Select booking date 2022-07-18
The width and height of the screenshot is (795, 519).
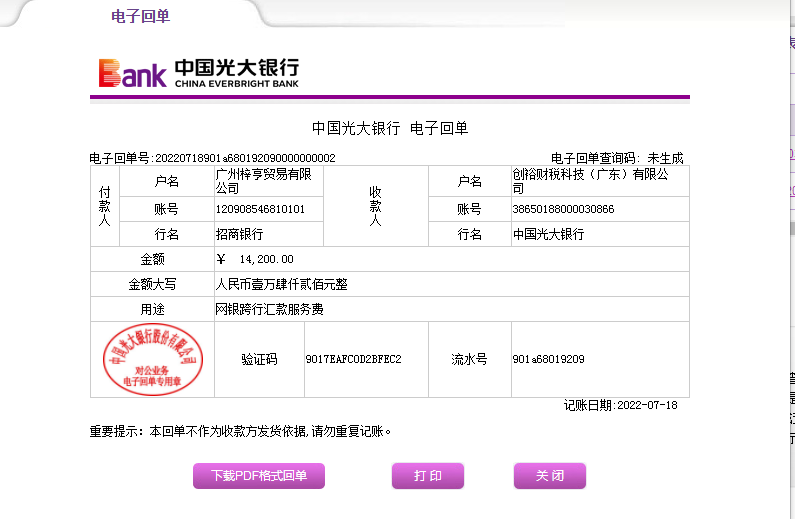click(x=647, y=405)
